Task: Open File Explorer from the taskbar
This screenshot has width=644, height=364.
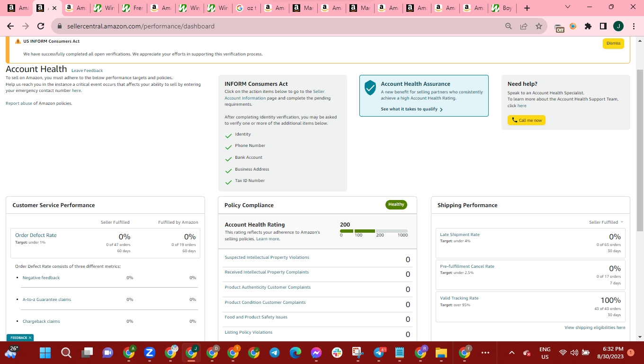Action: (x=441, y=353)
